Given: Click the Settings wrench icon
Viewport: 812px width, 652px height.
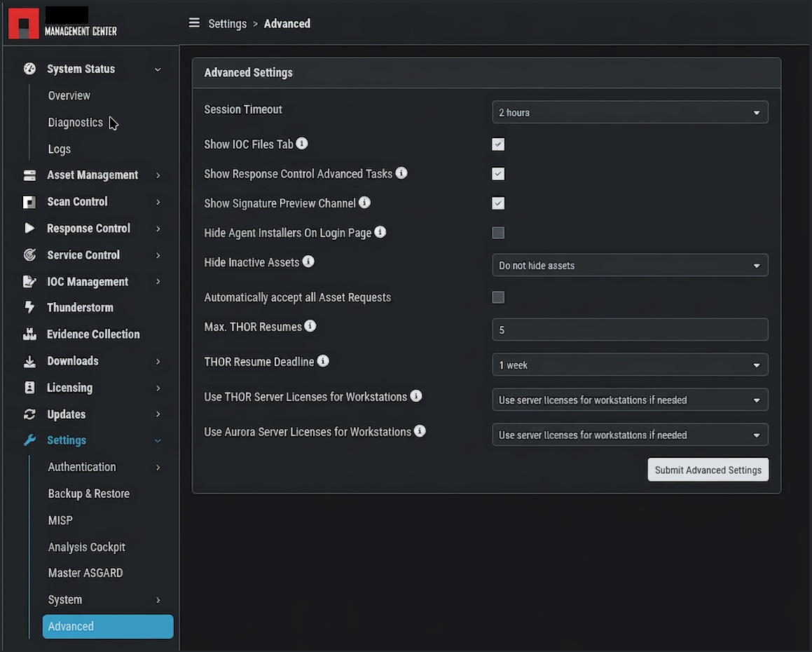Looking at the screenshot, I should [x=29, y=440].
